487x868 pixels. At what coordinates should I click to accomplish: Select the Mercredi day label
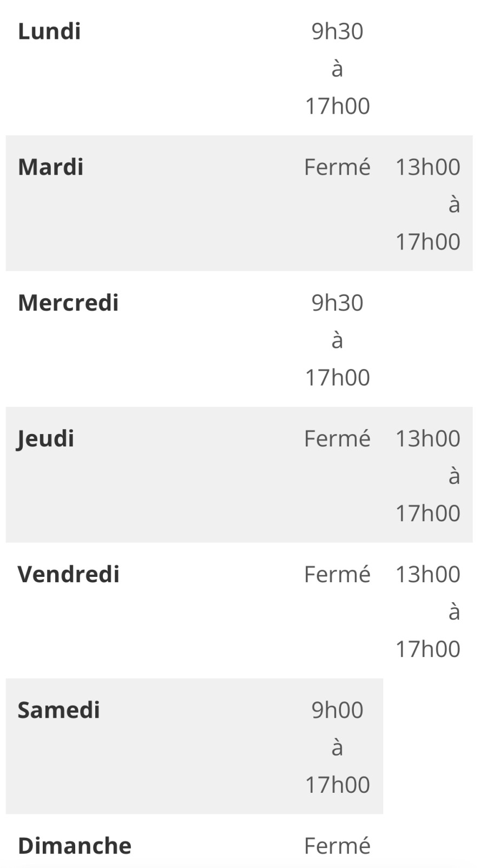coord(68,303)
